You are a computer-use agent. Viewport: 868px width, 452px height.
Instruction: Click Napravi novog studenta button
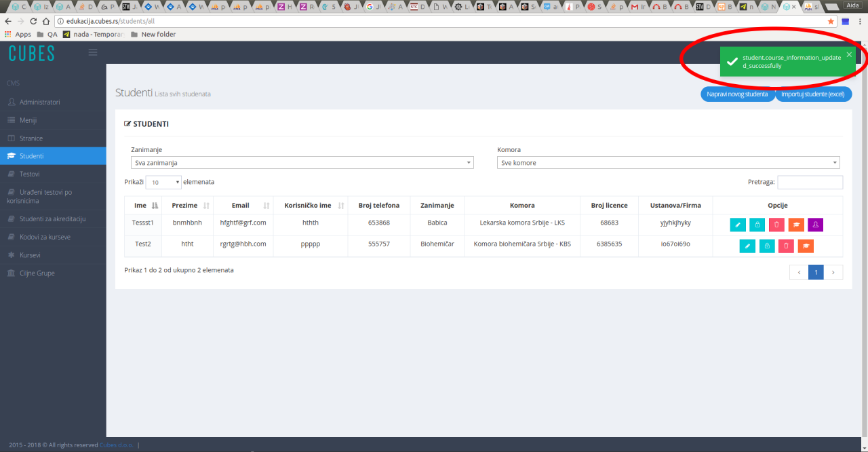[736, 94]
